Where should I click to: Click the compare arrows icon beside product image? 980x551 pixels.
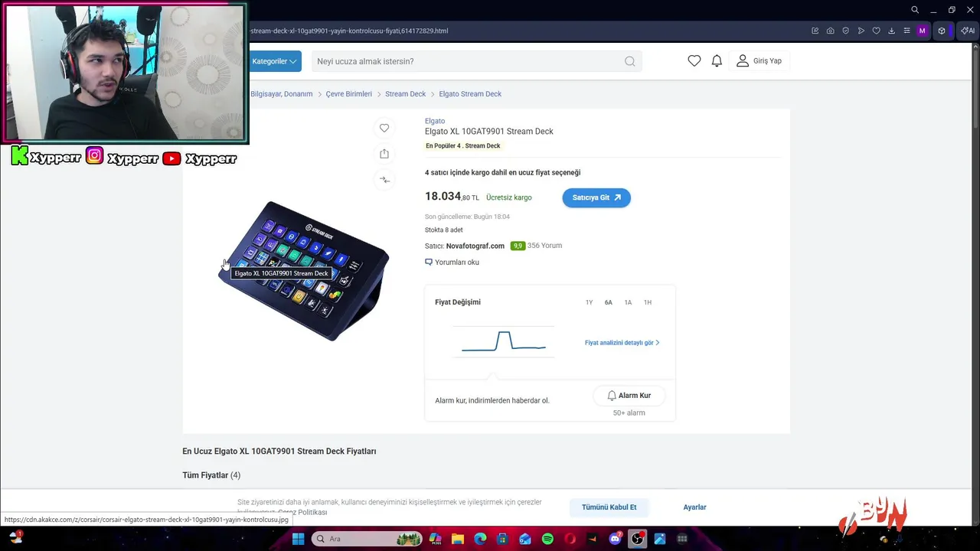[x=384, y=180]
